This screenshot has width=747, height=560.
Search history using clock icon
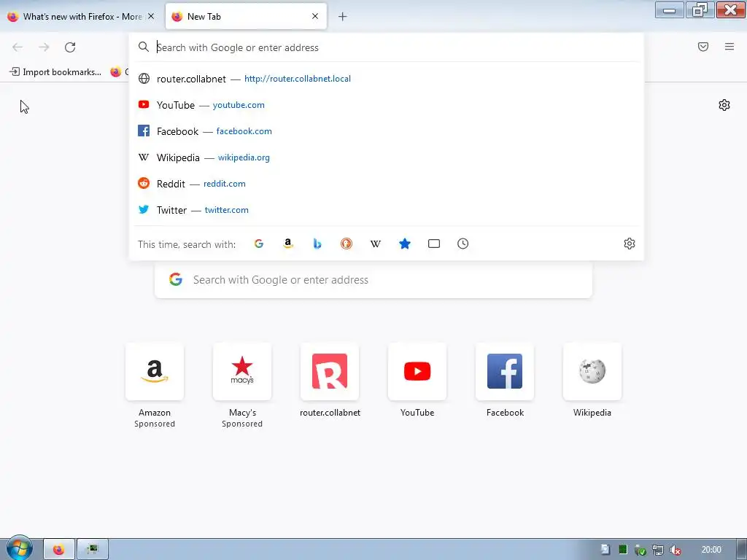pyautogui.click(x=462, y=244)
